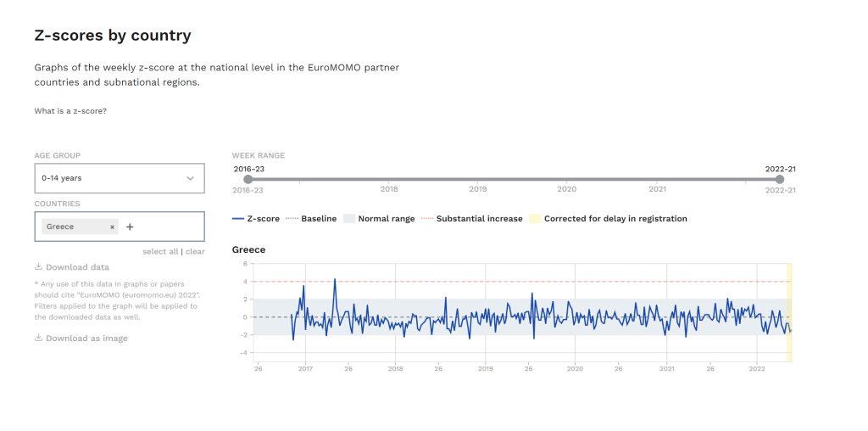Toggle the Baseline legend entry

click(311, 219)
